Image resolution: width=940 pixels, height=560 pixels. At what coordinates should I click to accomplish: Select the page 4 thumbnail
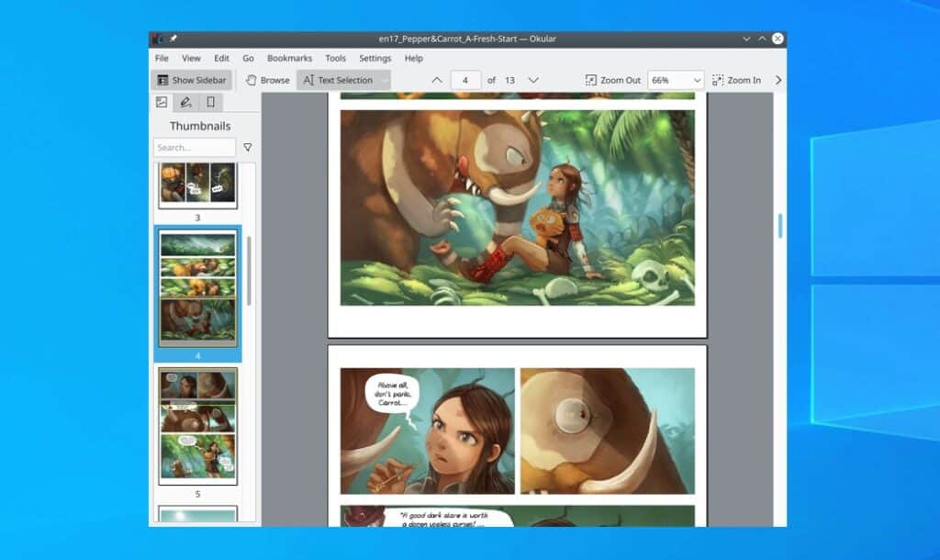(198, 288)
